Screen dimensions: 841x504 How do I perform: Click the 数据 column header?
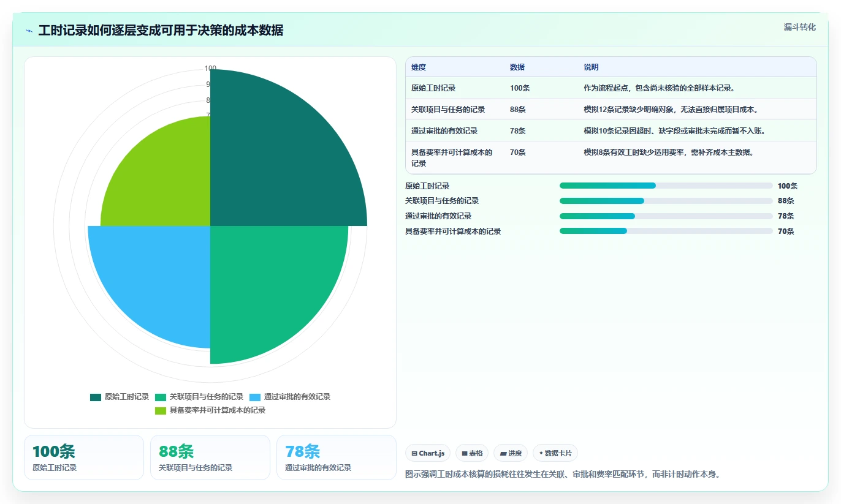[517, 67]
